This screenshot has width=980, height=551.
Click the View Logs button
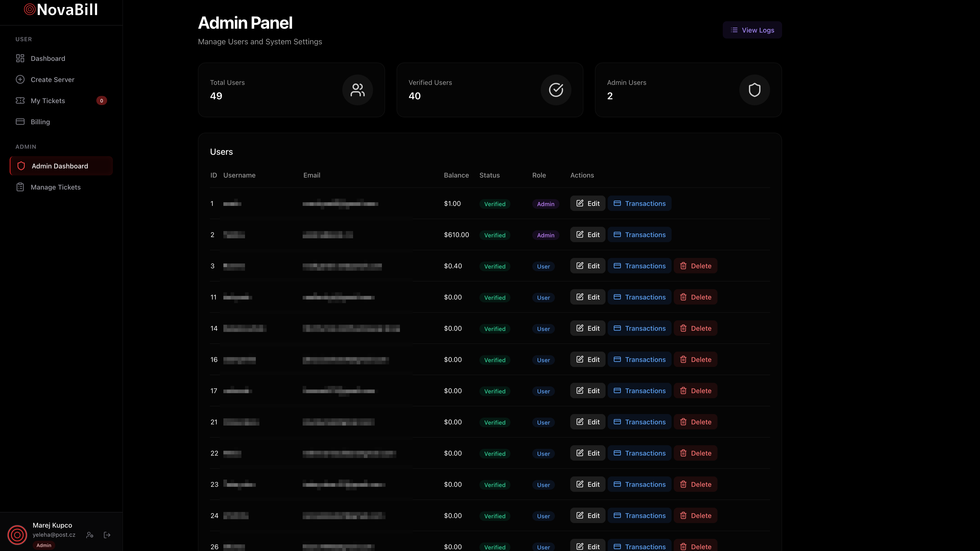(x=752, y=30)
